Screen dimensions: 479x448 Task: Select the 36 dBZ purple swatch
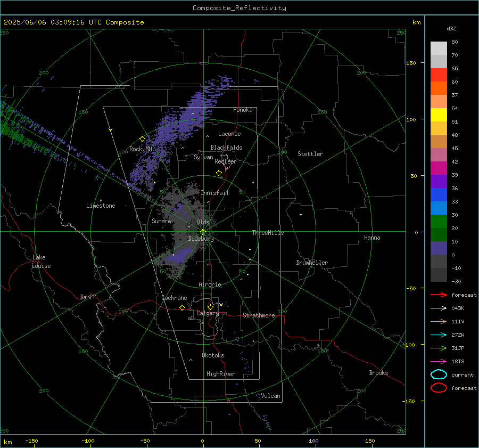click(x=439, y=181)
